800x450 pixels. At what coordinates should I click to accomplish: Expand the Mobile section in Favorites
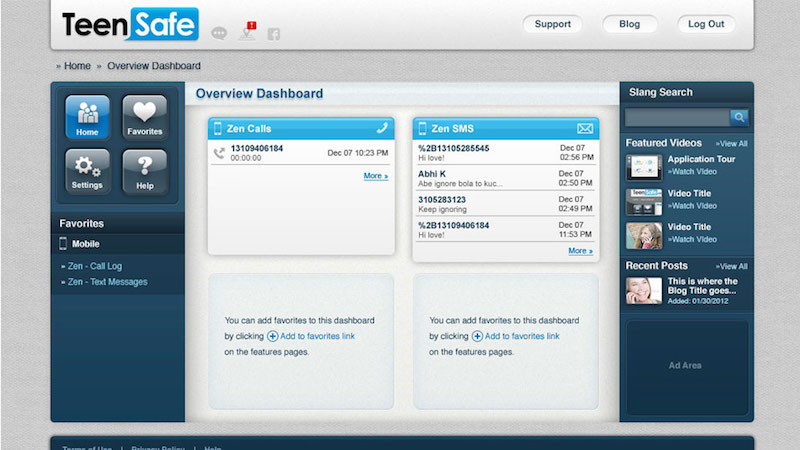click(x=86, y=244)
